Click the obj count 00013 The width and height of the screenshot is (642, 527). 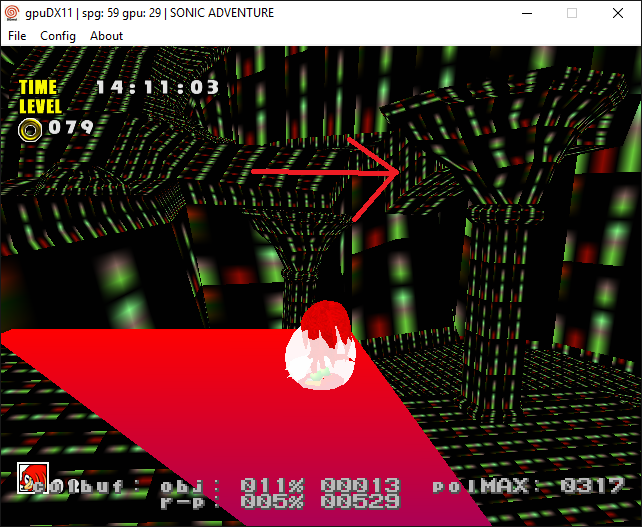[x=360, y=486]
